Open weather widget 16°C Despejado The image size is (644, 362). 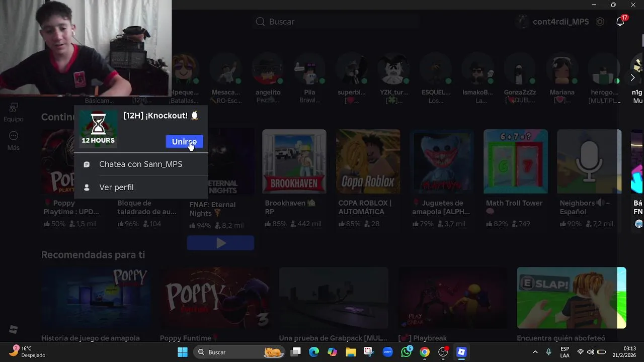point(28,351)
